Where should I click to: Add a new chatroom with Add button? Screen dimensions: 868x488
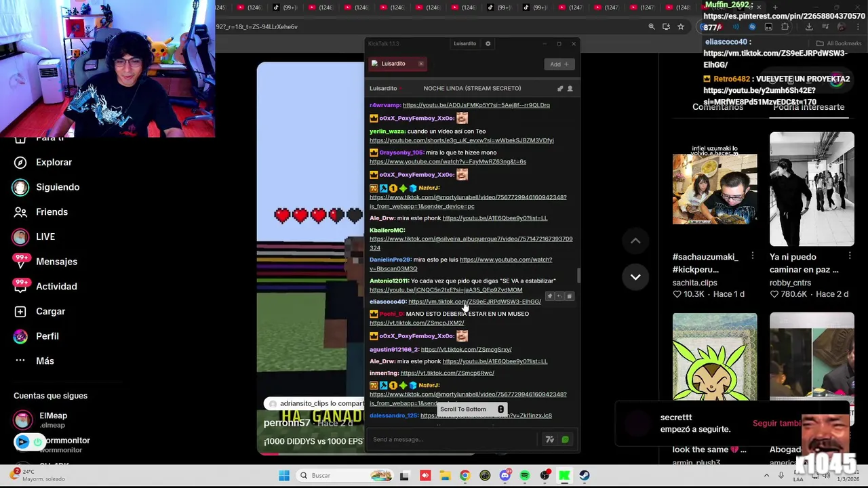click(x=559, y=64)
